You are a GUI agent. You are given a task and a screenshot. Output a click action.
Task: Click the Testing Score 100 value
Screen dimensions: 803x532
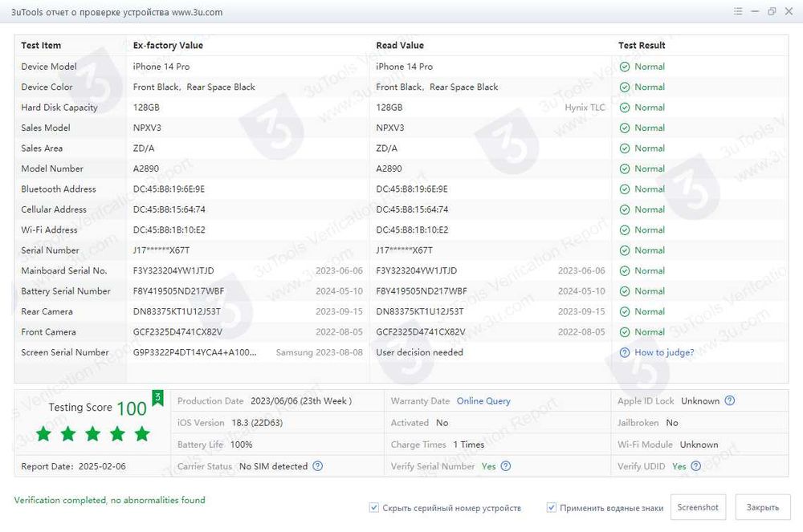(x=132, y=408)
